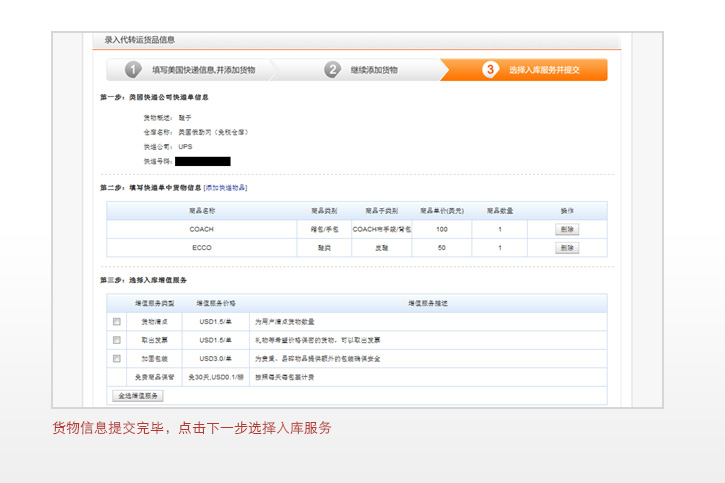Tick the 取出发票 service checkbox
The image size is (725, 483).
point(117,340)
